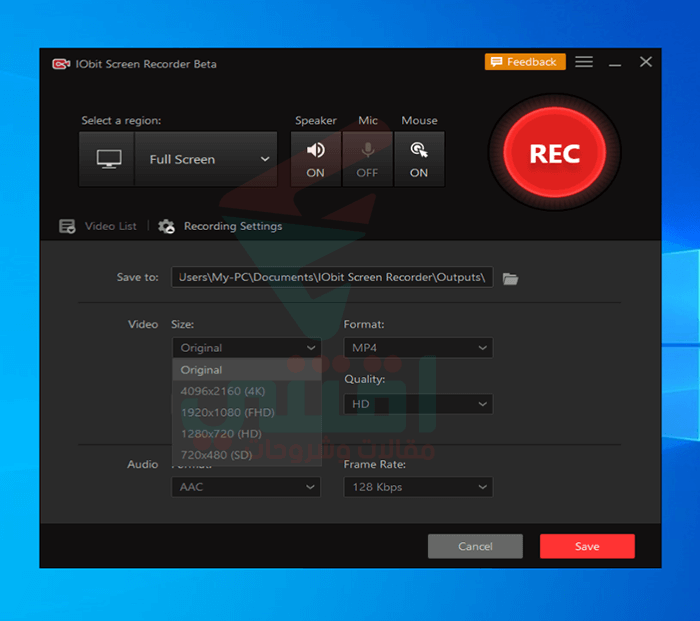The image size is (700, 621).
Task: Click the monitor icon for region selection
Action: point(107,159)
